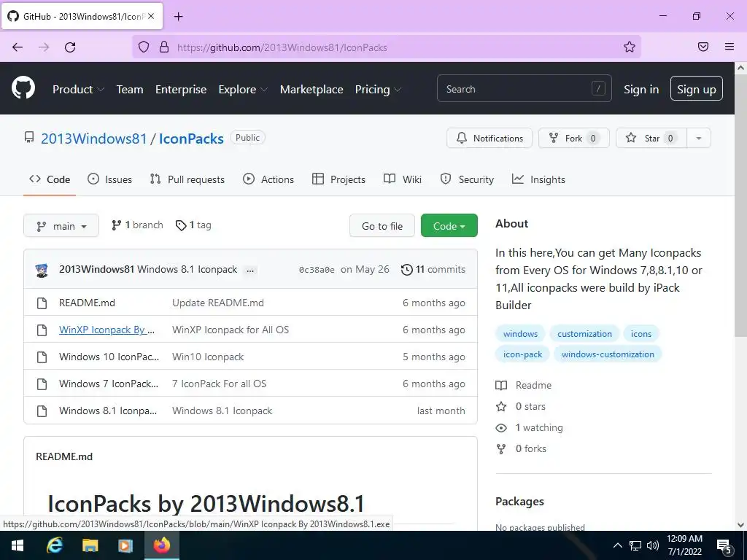Viewport: 747px width, 560px height.
Task: Click the file icon beside Windows 8.1 Iconpack
Action: [x=42, y=411]
